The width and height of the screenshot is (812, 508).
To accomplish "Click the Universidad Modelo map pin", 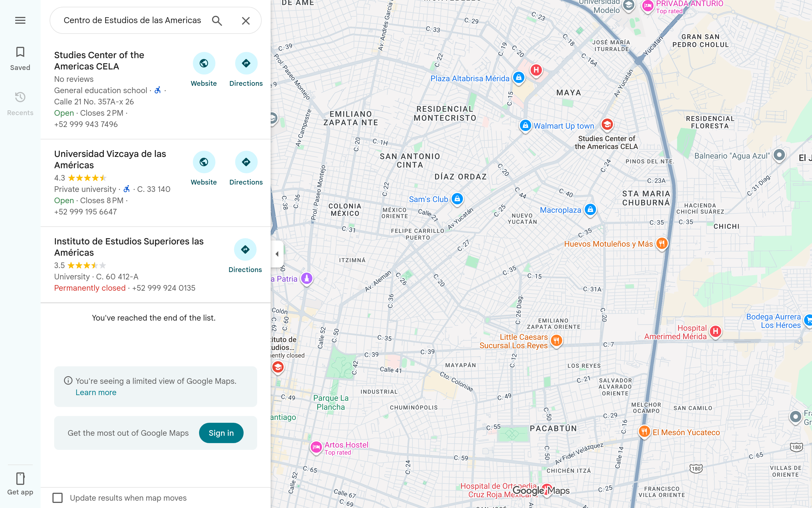I will (x=628, y=6).
